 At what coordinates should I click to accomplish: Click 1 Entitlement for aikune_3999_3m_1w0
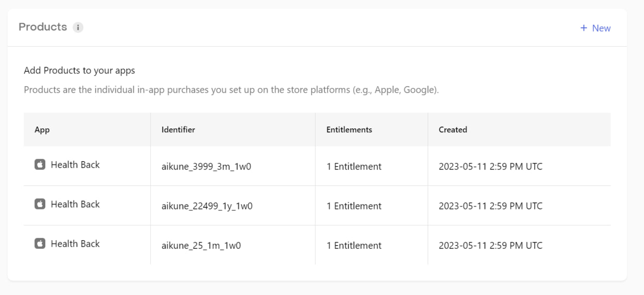(x=354, y=167)
